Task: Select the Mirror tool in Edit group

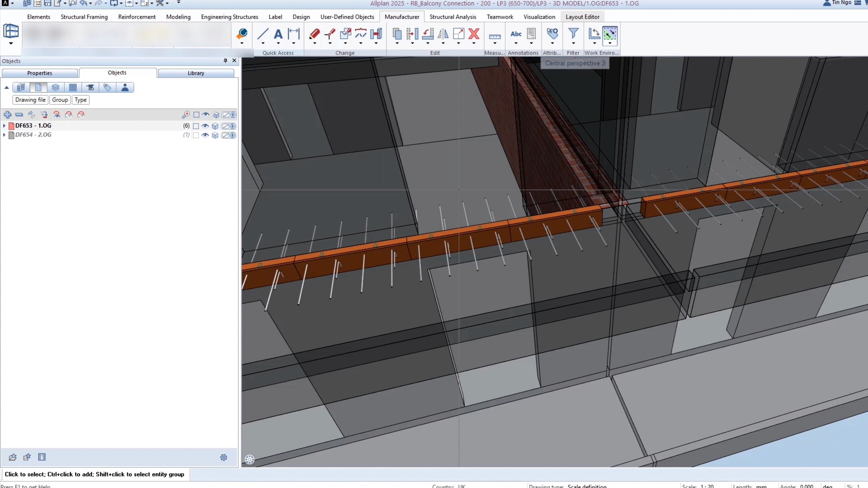Action: pos(443,34)
